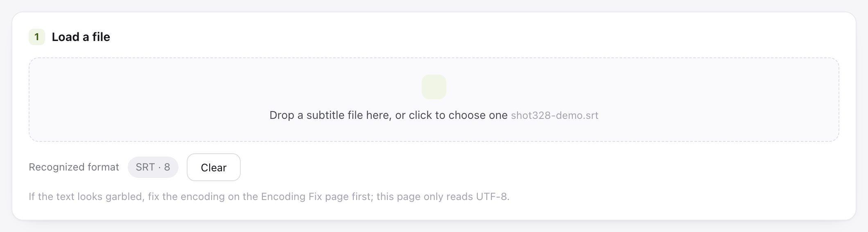The height and width of the screenshot is (232, 868).
Task: Click the 'Recognized format' label
Action: click(74, 167)
